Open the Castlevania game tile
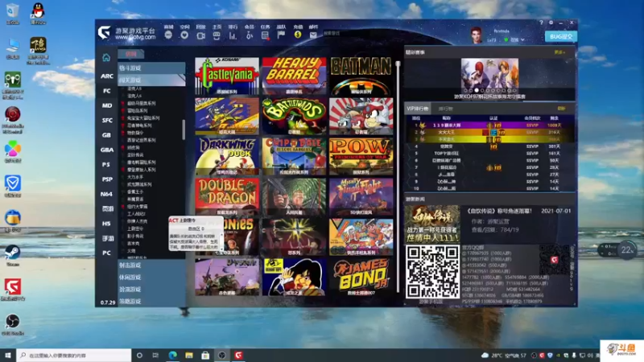The image size is (644, 362). pyautogui.click(x=227, y=76)
